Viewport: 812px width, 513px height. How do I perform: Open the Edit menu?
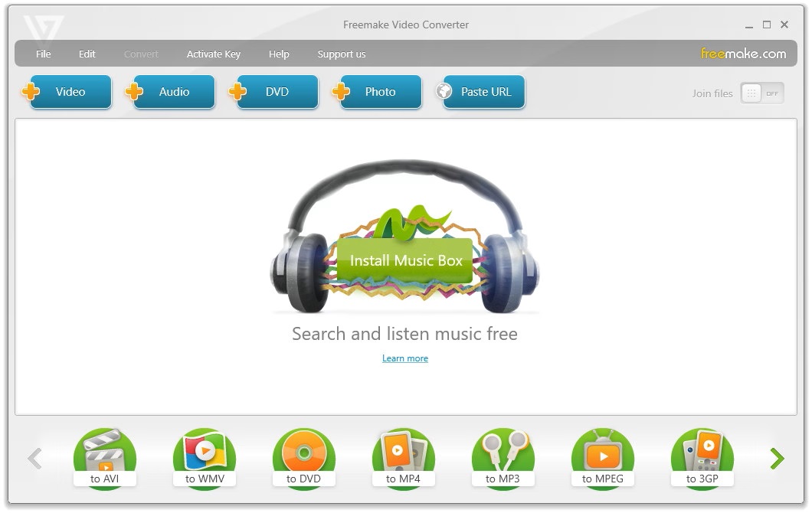pyautogui.click(x=87, y=54)
